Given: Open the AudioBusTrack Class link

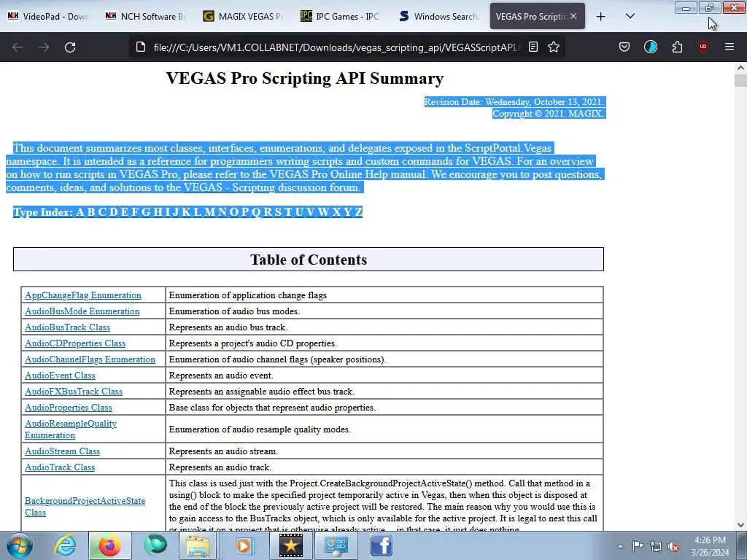Looking at the screenshot, I should click(x=67, y=327).
